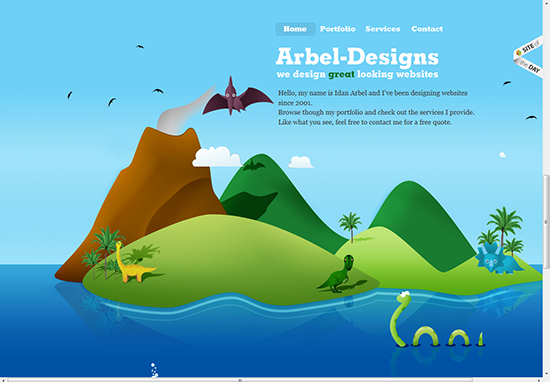Select the green T-rex on the island

pyautogui.click(x=337, y=274)
